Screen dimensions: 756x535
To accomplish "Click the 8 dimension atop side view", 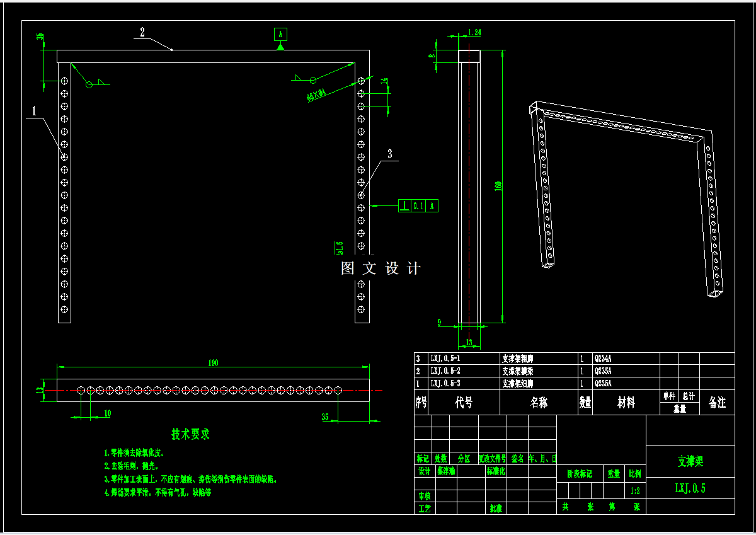I will [432, 56].
